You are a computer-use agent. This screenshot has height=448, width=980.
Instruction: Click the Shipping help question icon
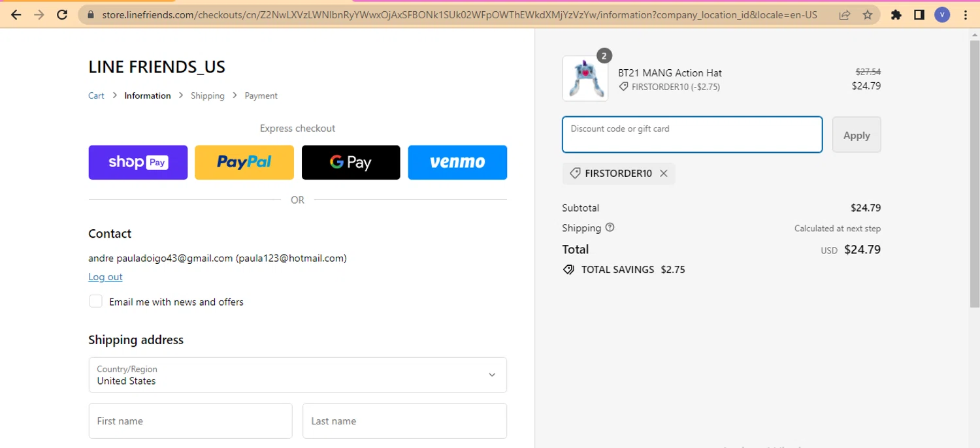coord(610,227)
